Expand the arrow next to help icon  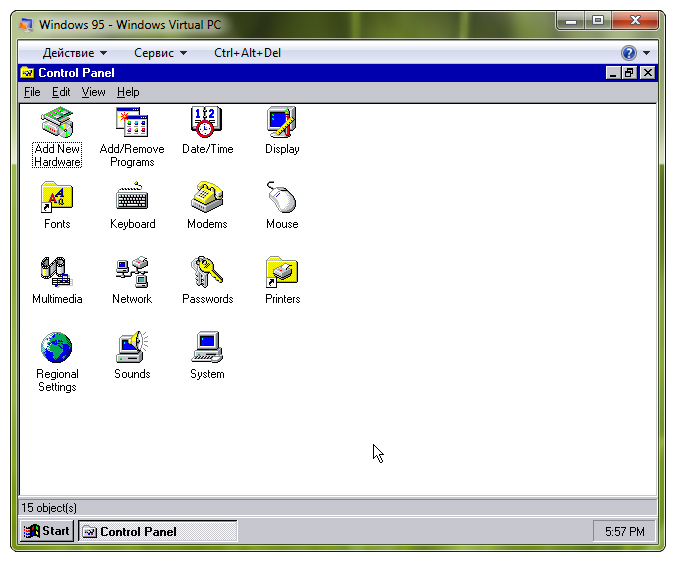[x=646, y=53]
